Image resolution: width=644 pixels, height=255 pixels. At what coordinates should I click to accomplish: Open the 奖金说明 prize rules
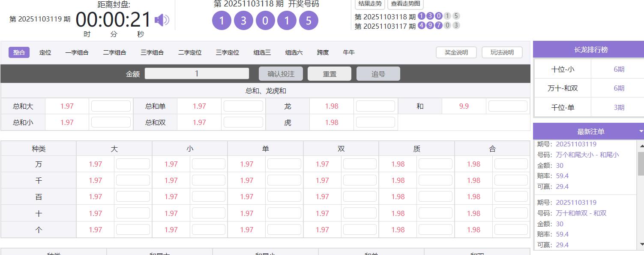point(456,52)
